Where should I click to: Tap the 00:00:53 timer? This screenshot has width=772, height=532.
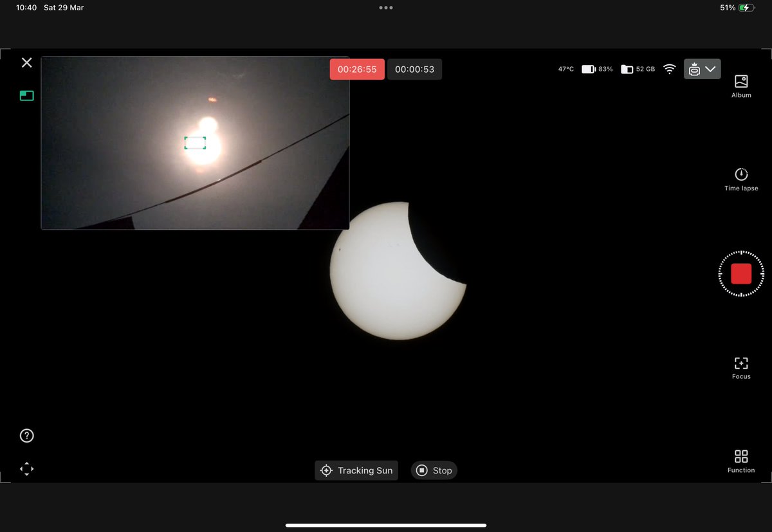tap(414, 69)
